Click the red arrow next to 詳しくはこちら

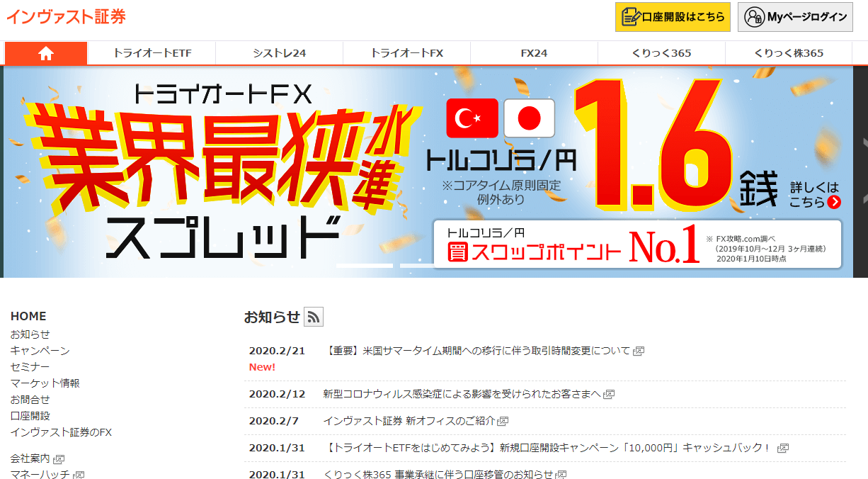[x=834, y=202]
